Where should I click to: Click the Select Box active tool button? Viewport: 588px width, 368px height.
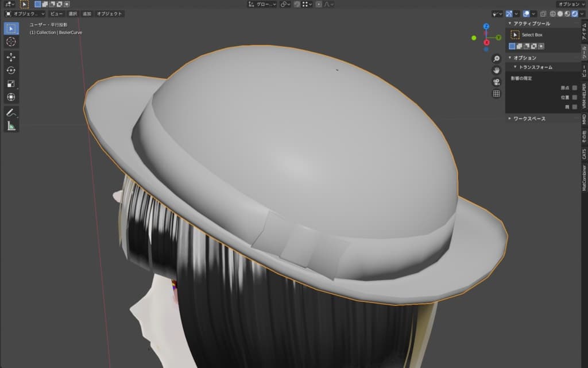516,35
